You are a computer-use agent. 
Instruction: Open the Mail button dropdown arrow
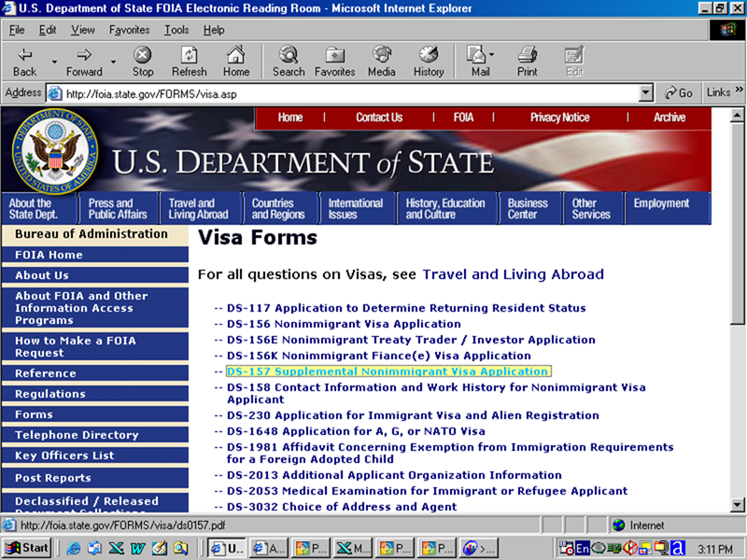coord(492,54)
